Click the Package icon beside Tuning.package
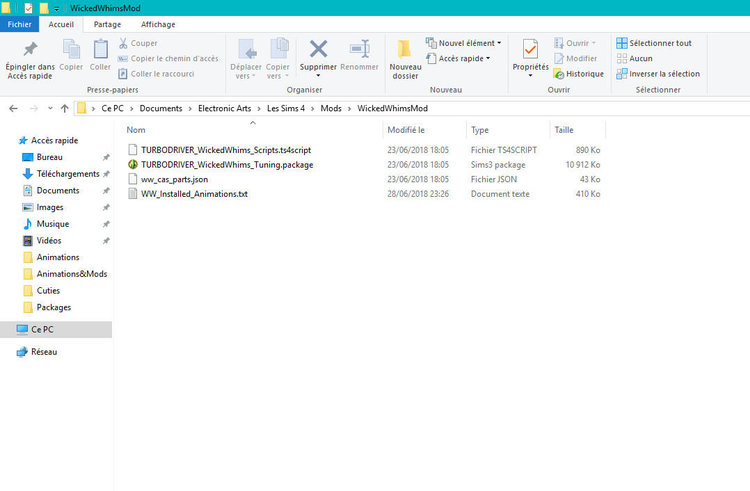 coord(133,164)
